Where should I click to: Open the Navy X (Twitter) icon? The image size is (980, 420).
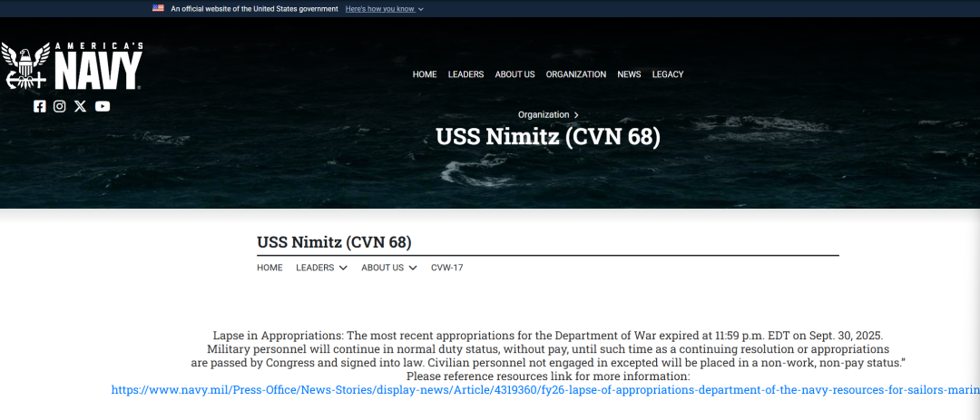click(81, 106)
